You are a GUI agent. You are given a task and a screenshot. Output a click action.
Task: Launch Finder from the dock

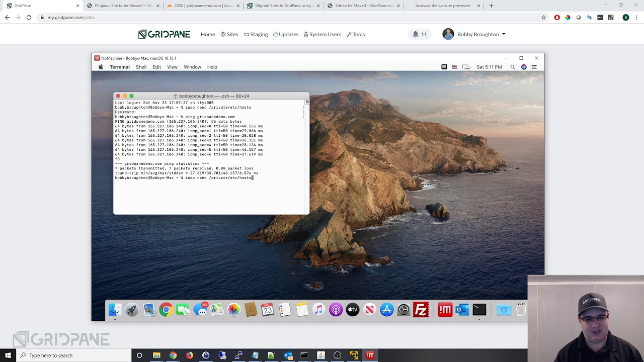click(115, 310)
